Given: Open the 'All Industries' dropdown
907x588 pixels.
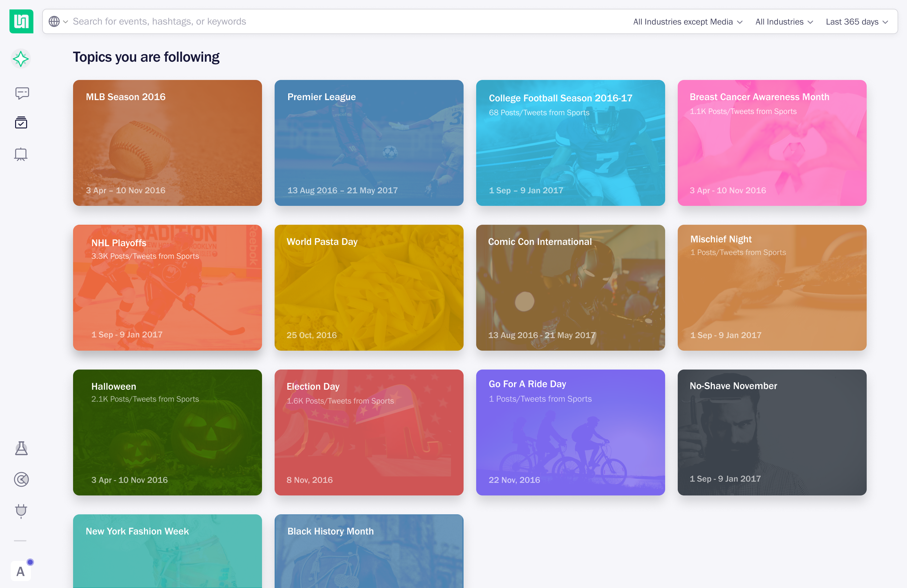Looking at the screenshot, I should [784, 22].
